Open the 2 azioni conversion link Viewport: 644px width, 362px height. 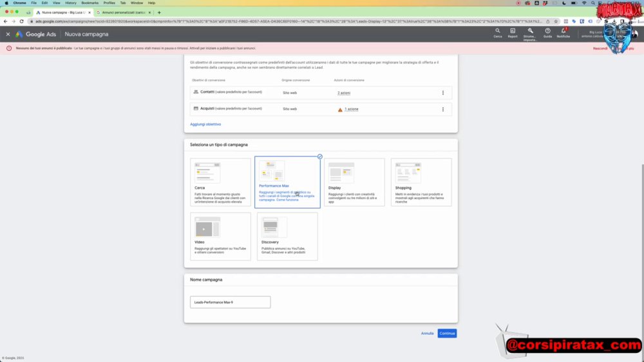[344, 93]
